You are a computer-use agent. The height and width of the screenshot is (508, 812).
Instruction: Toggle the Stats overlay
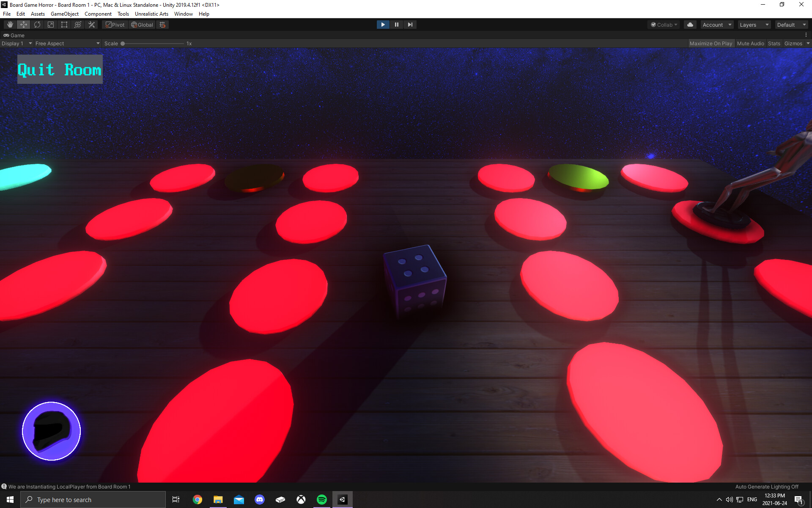coord(774,43)
